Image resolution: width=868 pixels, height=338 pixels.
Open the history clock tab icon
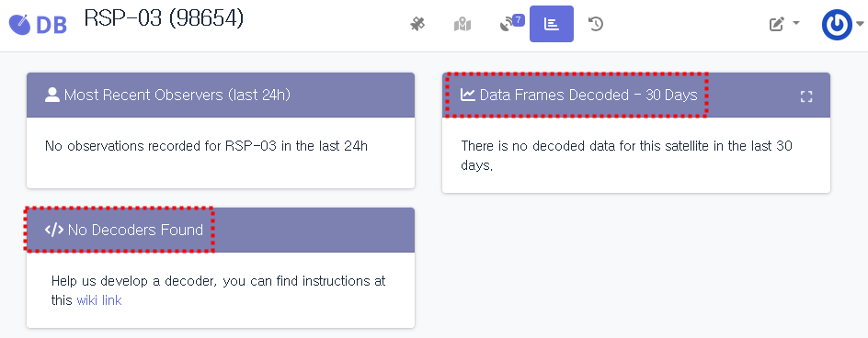[596, 24]
